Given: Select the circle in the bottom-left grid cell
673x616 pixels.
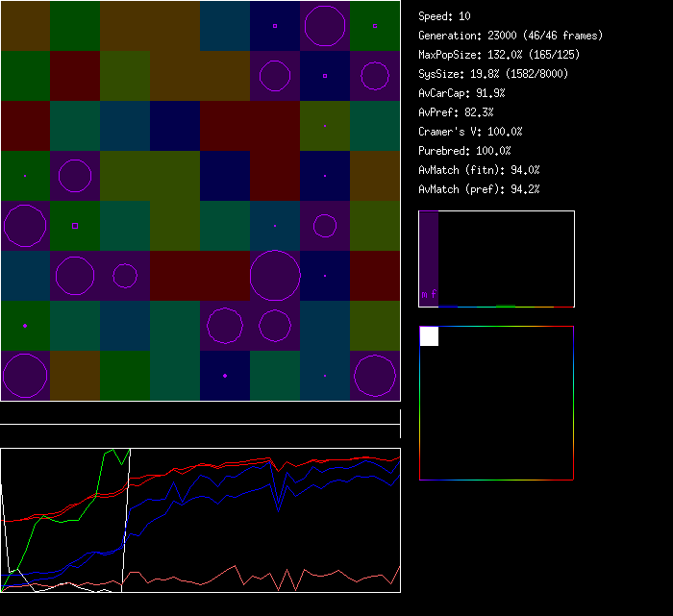Looking at the screenshot, I should point(25,376).
